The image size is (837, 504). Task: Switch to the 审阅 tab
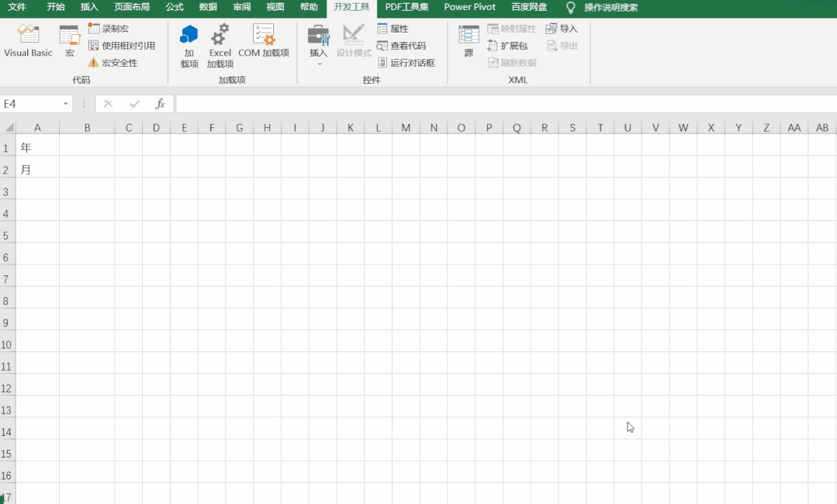click(x=242, y=7)
